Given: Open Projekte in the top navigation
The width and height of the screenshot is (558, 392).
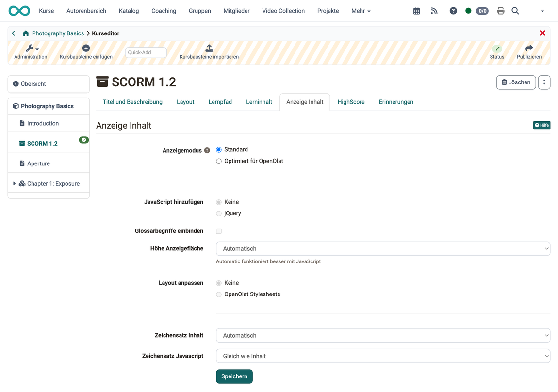Looking at the screenshot, I should [x=328, y=11].
